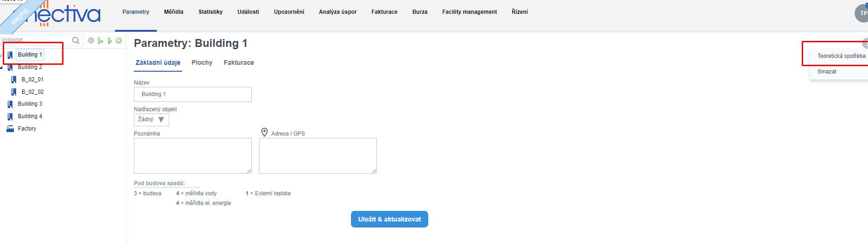Viewport: 868px width, 244px height.
Task: Select Teoretická spotřeba from context menu
Action: [841, 56]
